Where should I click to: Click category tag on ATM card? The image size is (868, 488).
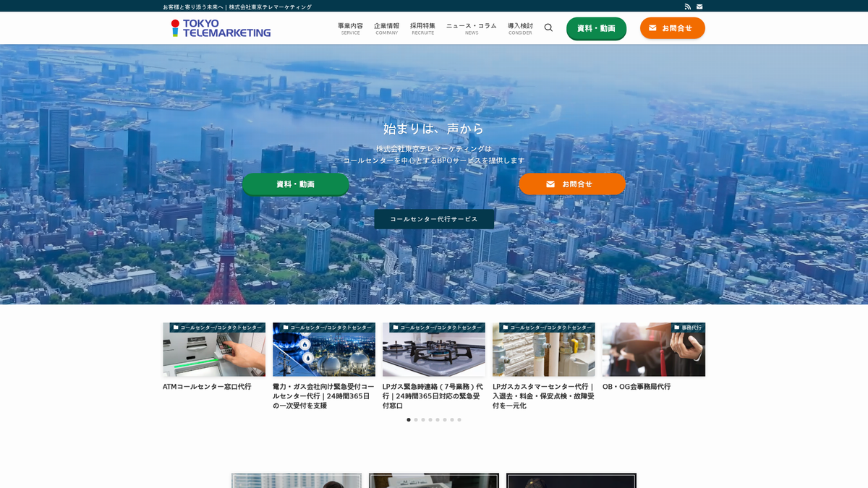coord(218,328)
